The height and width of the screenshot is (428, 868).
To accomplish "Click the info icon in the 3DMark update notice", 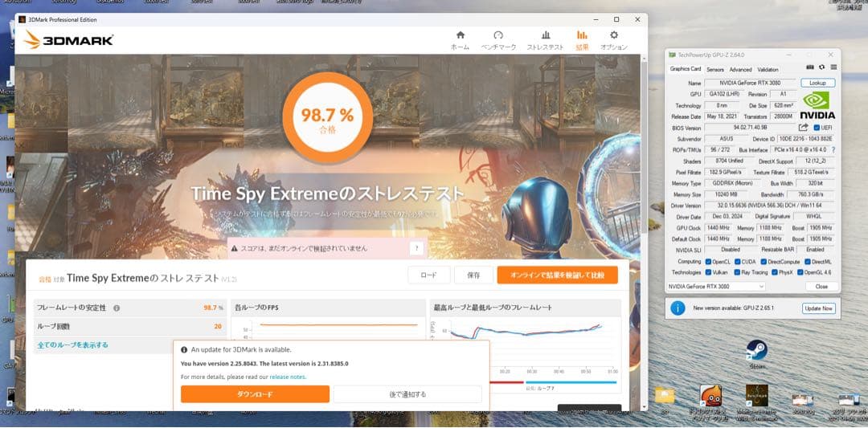I will tap(184, 349).
